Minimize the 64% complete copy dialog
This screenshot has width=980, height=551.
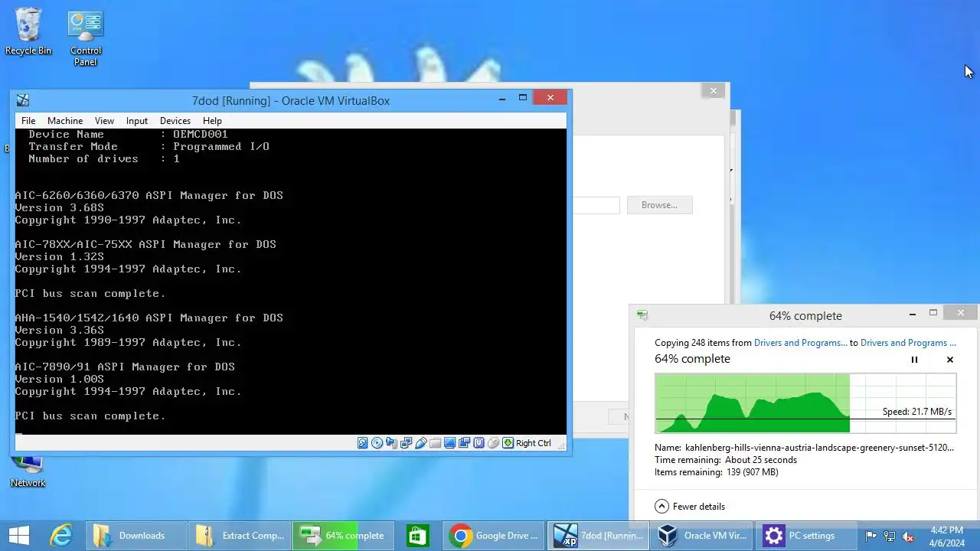point(913,314)
